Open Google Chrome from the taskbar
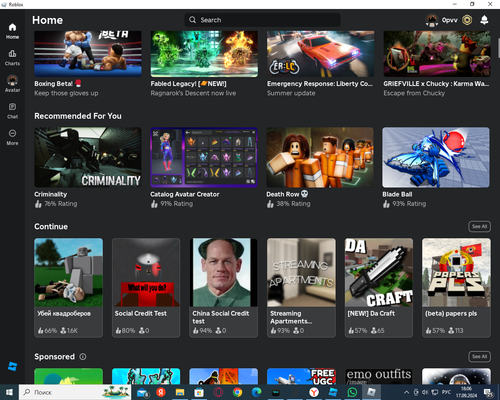This screenshot has height=400, width=500. tap(237, 392)
